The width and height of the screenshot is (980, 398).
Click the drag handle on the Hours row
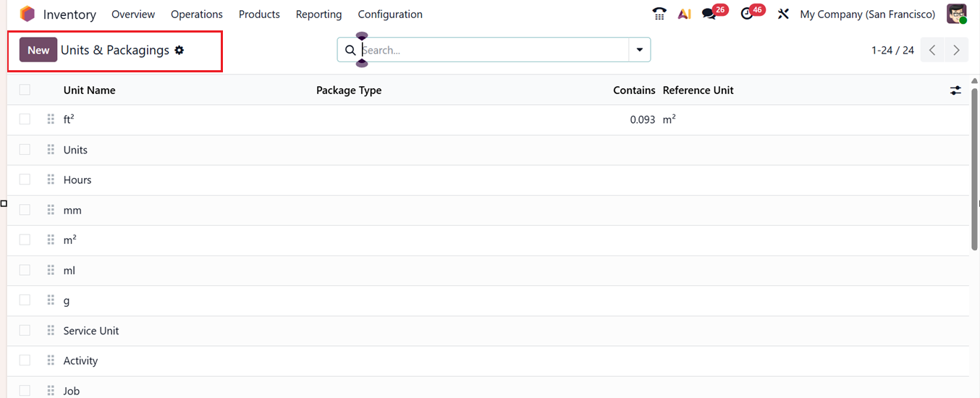pos(51,179)
